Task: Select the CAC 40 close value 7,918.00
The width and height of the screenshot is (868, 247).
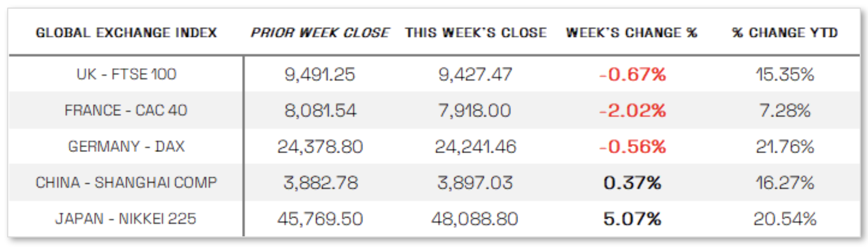Action: pyautogui.click(x=475, y=110)
